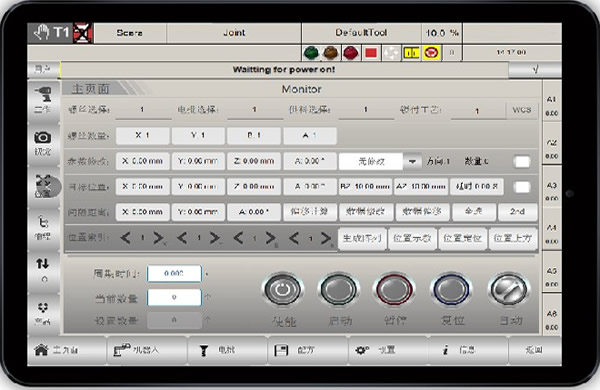Click the position above button
The image size is (600, 390).
513,238
